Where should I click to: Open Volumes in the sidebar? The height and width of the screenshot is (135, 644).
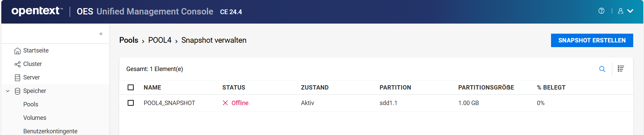pyautogui.click(x=35, y=118)
